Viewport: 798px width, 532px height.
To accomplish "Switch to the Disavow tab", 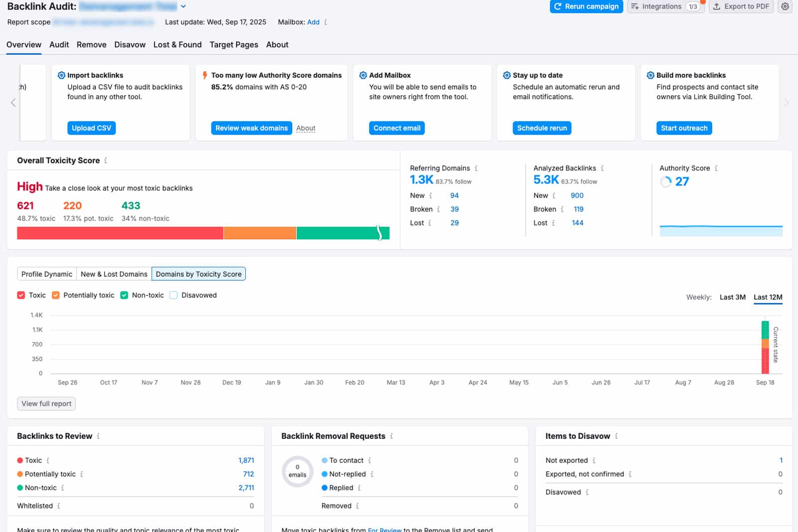I will point(130,45).
